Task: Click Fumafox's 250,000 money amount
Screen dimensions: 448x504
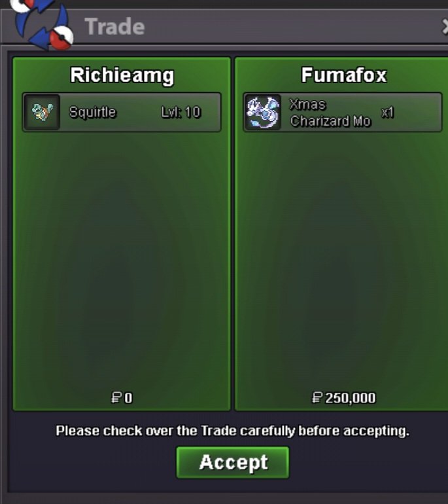Action: (351, 398)
